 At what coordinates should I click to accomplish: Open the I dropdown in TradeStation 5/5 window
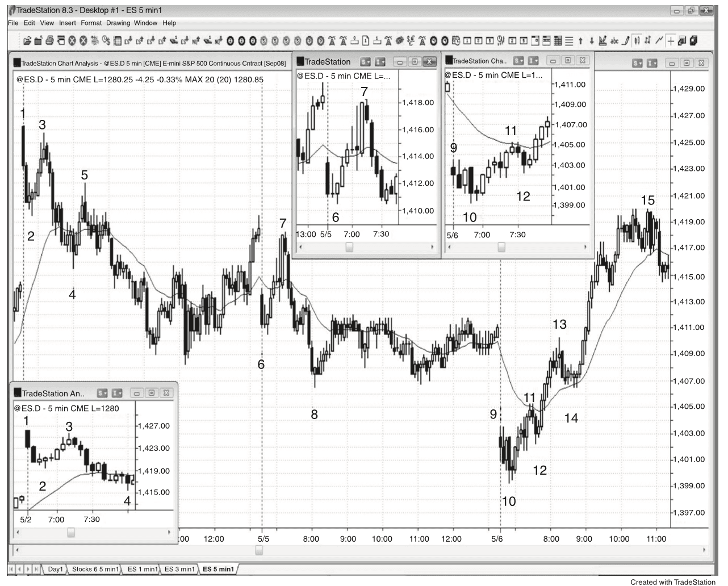[x=380, y=61]
